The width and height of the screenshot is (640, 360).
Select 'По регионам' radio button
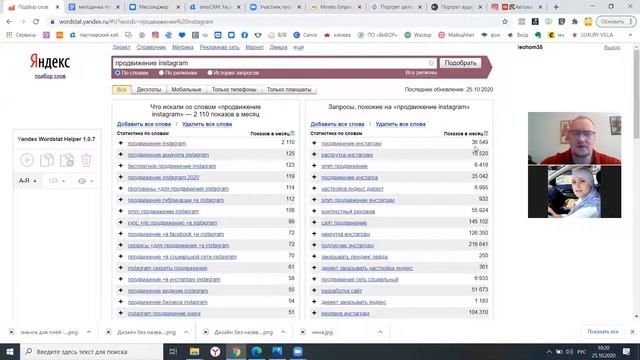point(161,73)
